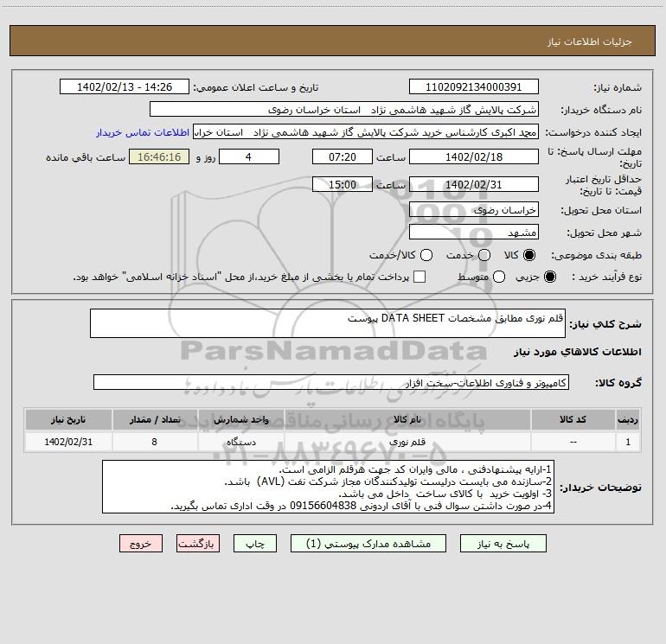This screenshot has height=644, width=666.
Task: Click the remaining days field 4
Action: (x=249, y=156)
